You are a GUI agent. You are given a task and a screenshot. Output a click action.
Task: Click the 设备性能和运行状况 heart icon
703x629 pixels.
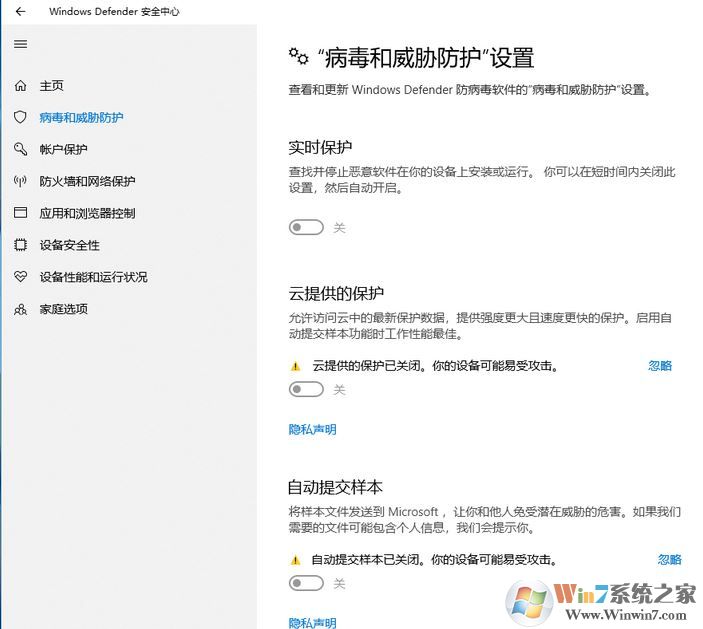pyautogui.click(x=21, y=277)
